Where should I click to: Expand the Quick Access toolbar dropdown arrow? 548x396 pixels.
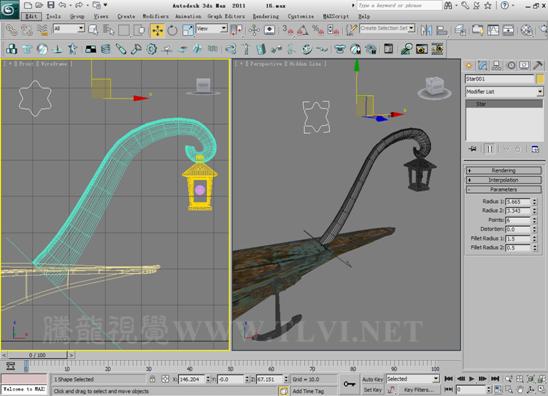tap(105, 5)
